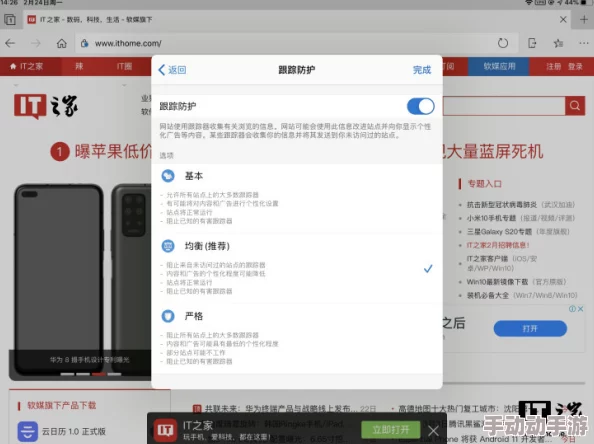Select the 均衡 (推荐) protection level
The height and width of the screenshot is (444, 594).
coord(297,268)
